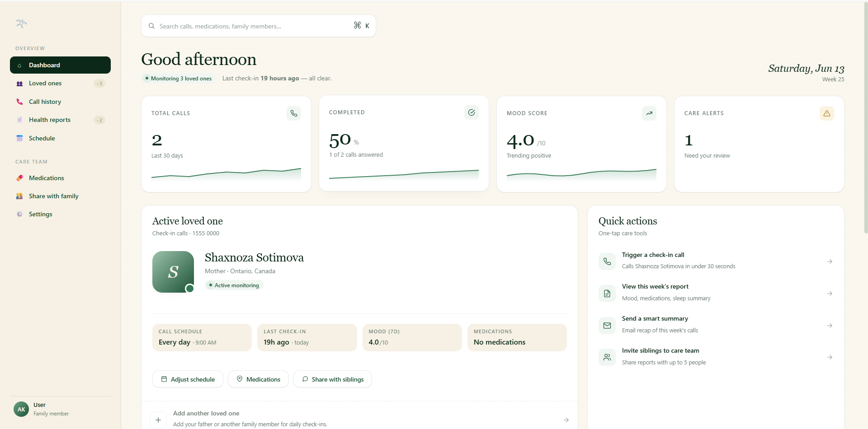Click the checkmark icon on Completed card
The width and height of the screenshot is (868, 429).
click(x=472, y=112)
